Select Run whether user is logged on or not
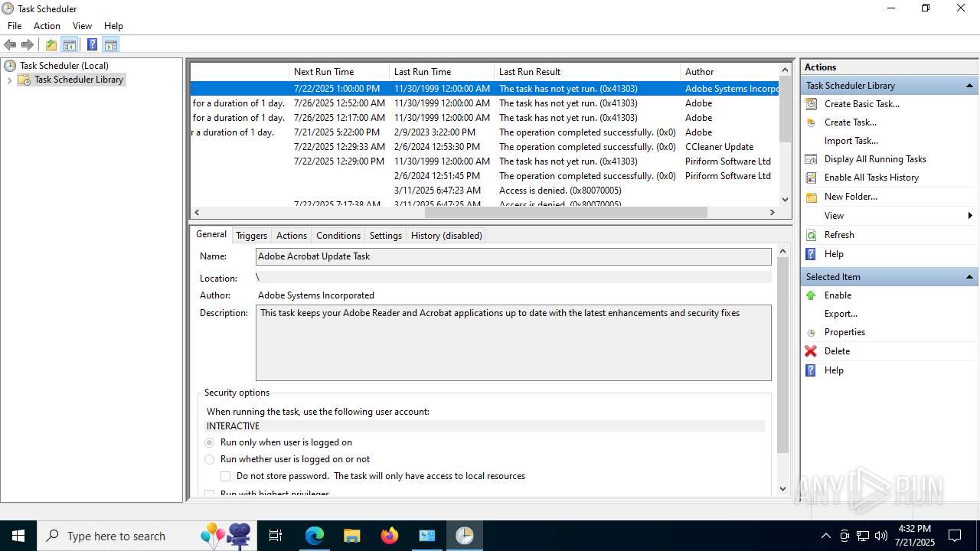This screenshot has height=551, width=980. click(x=210, y=459)
